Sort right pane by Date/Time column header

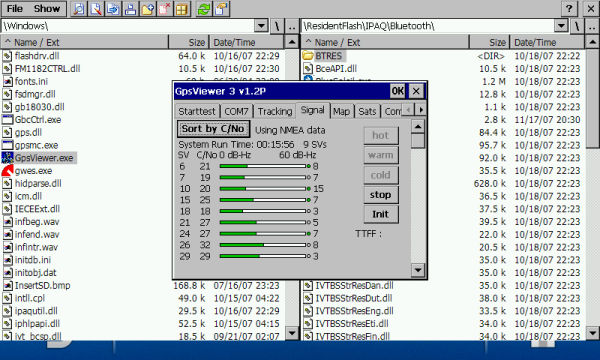pyautogui.click(x=546, y=42)
